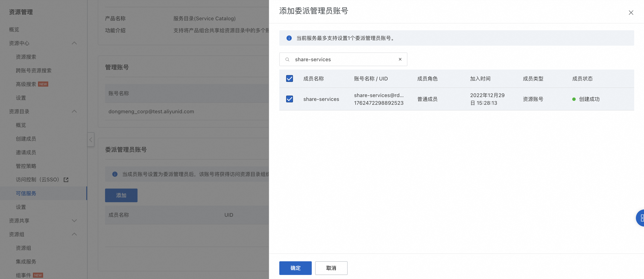Image resolution: width=644 pixels, height=279 pixels.
Task: Click the info icon in notice banner
Action: (289, 38)
